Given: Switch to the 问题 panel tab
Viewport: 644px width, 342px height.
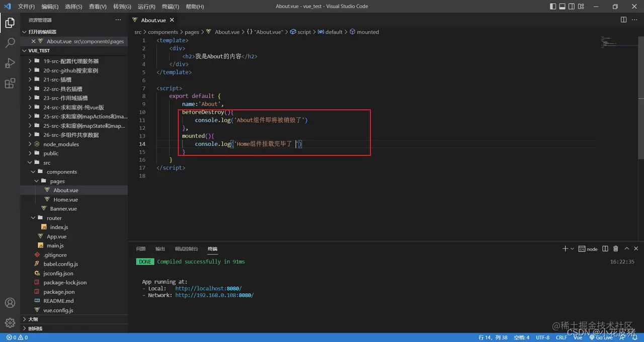Looking at the screenshot, I should [141, 248].
